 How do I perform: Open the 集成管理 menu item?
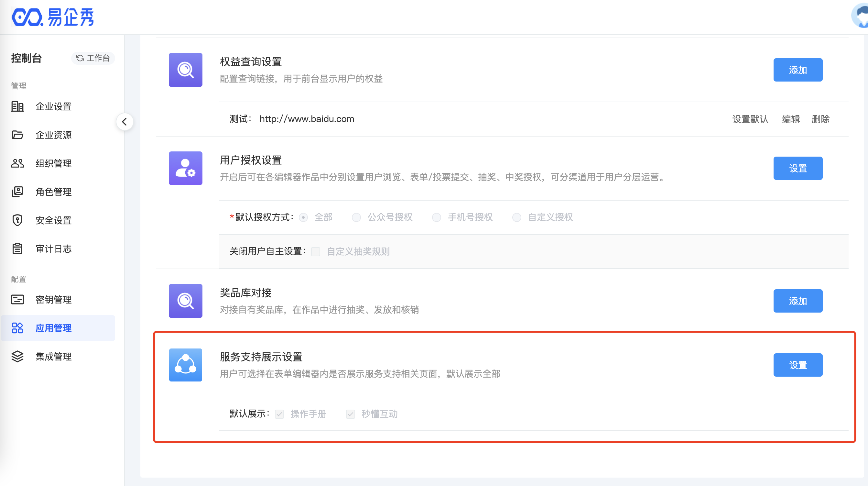(x=58, y=357)
